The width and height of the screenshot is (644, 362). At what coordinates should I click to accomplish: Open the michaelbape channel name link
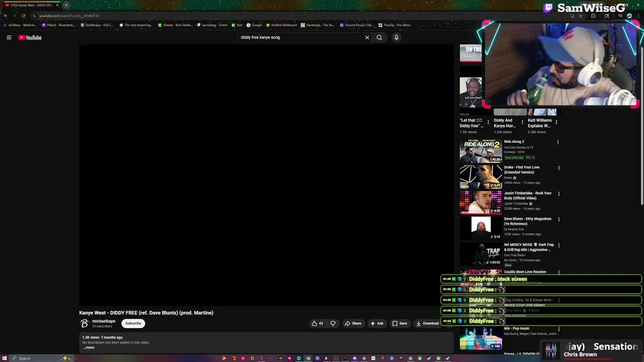click(x=104, y=321)
